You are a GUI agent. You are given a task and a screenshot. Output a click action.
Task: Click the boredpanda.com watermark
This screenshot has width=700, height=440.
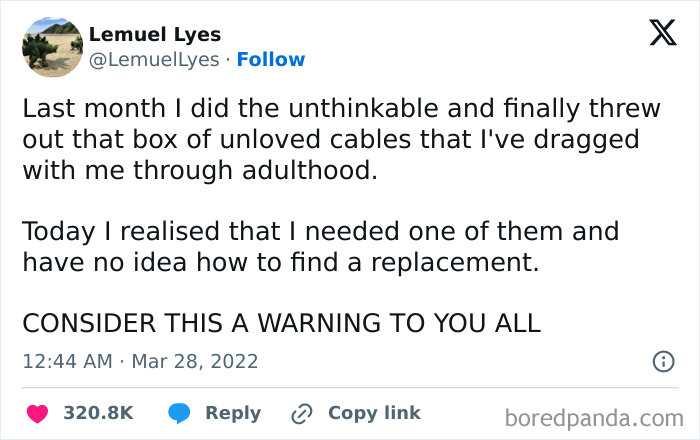(x=595, y=417)
